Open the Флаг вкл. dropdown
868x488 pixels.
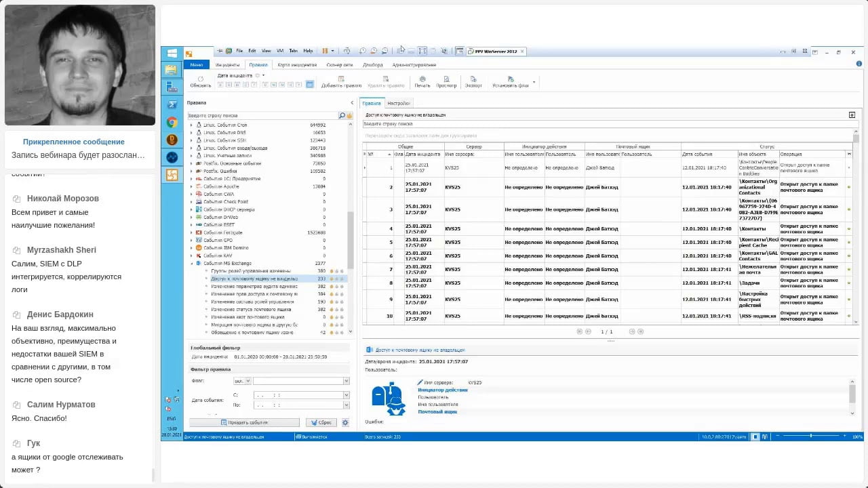242,381
